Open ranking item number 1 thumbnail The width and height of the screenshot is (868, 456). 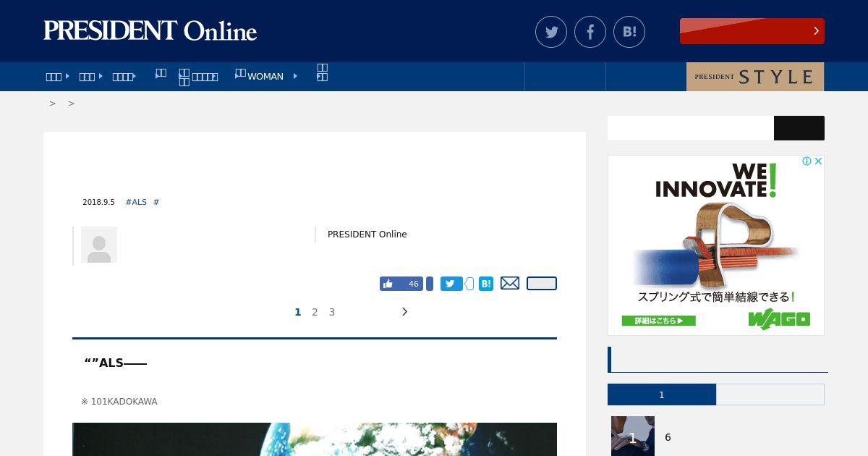click(633, 436)
